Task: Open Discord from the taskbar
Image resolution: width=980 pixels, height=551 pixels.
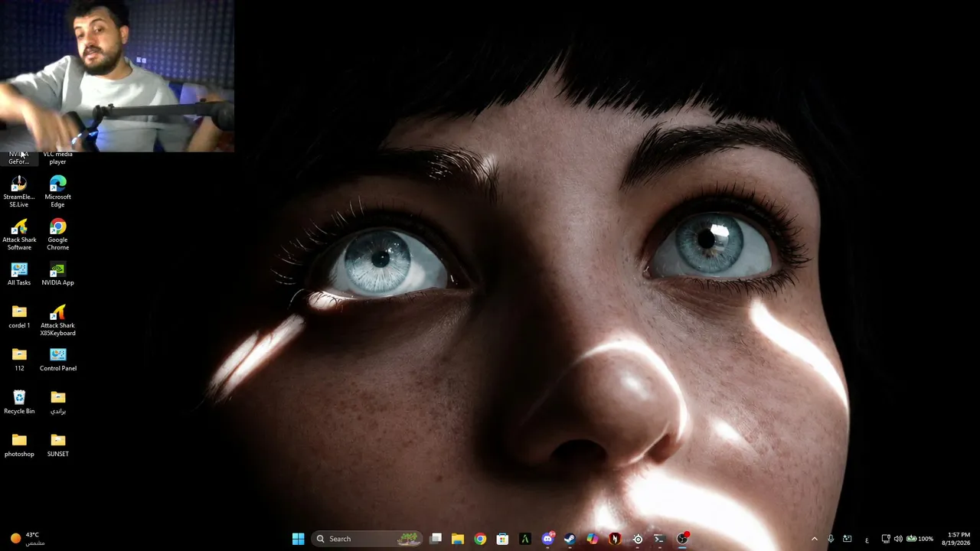Action: (547, 539)
